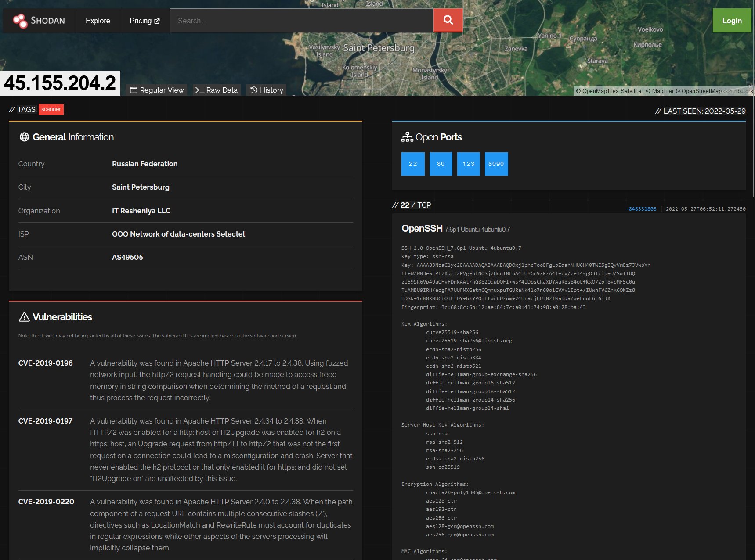Click the OpenSSH product heading
This screenshot has width=755, height=560.
pyautogui.click(x=422, y=228)
